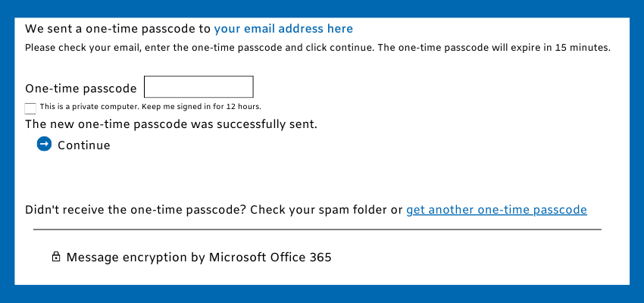Click the blue Continue arrow icon
Viewport: 644px width, 303px height.
click(44, 144)
